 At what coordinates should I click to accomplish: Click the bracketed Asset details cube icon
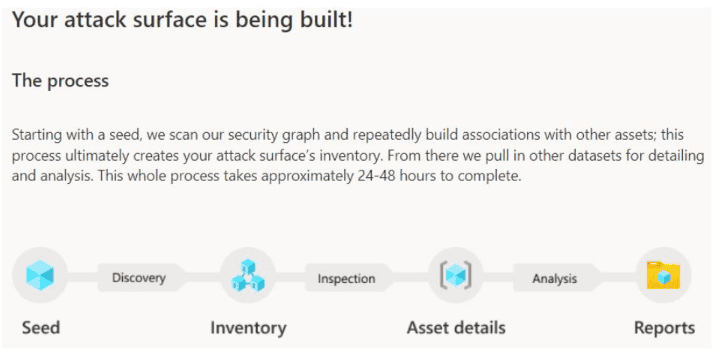click(456, 275)
